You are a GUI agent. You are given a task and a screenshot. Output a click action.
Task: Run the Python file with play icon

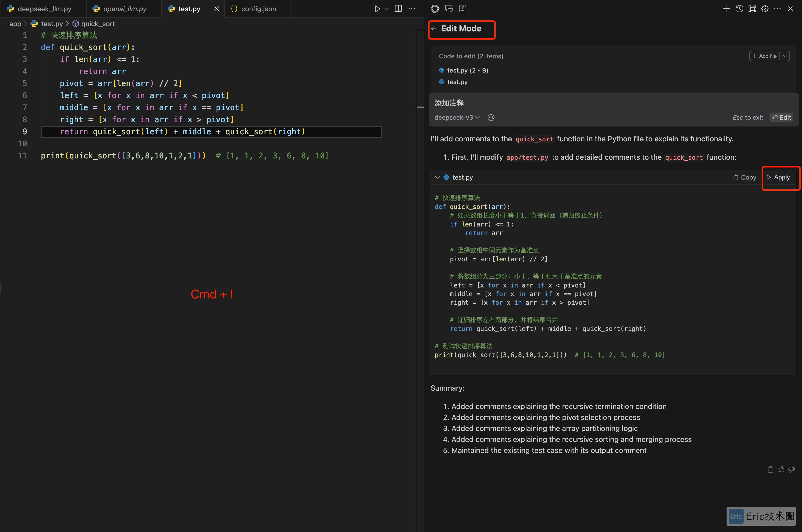pyautogui.click(x=377, y=9)
